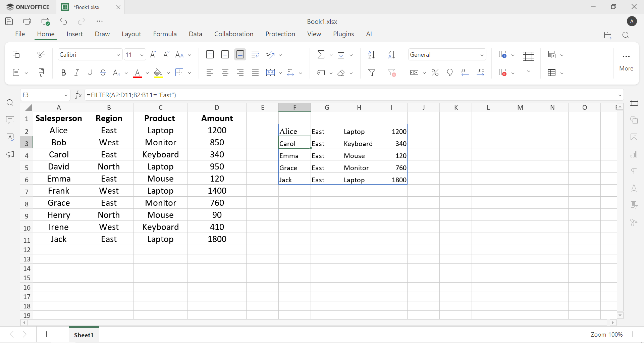This screenshot has height=343, width=644.
Task: Open the Insert ribbon tab
Action: point(74,34)
